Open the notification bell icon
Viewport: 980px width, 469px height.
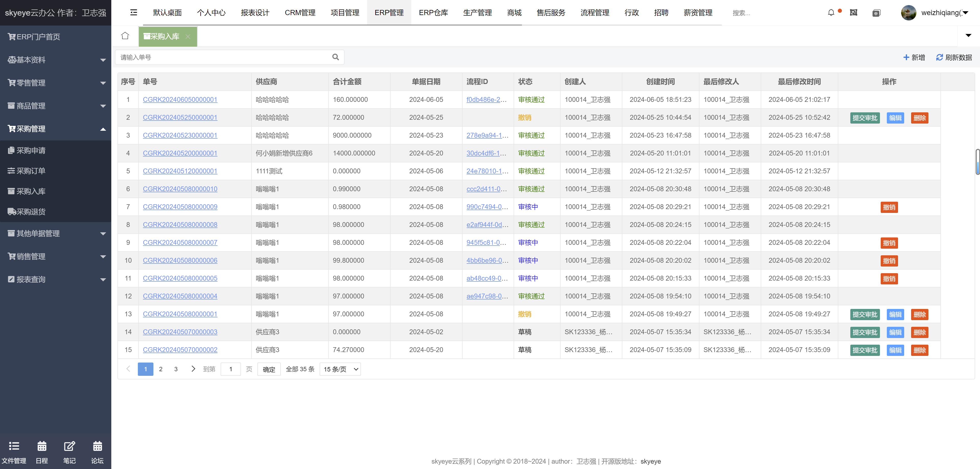[831, 13]
